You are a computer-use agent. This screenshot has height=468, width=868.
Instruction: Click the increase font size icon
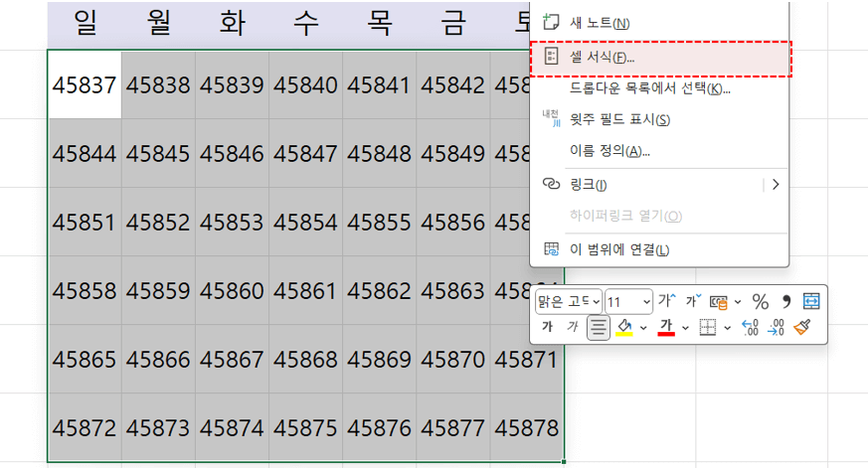tap(666, 301)
